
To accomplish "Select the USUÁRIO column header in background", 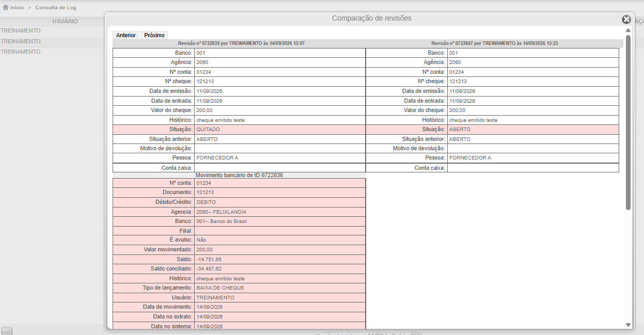I will coord(65,21).
